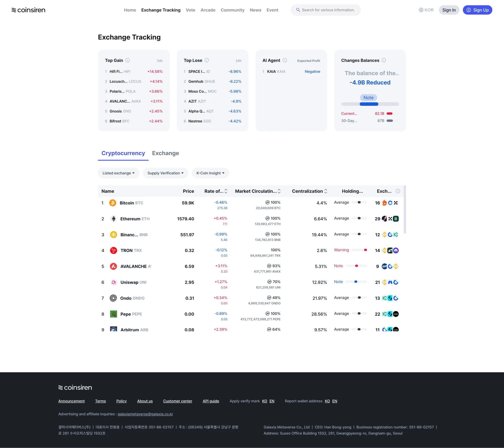Click the footer coinsiren logo
Screen dimensions: 504x448
point(75,388)
